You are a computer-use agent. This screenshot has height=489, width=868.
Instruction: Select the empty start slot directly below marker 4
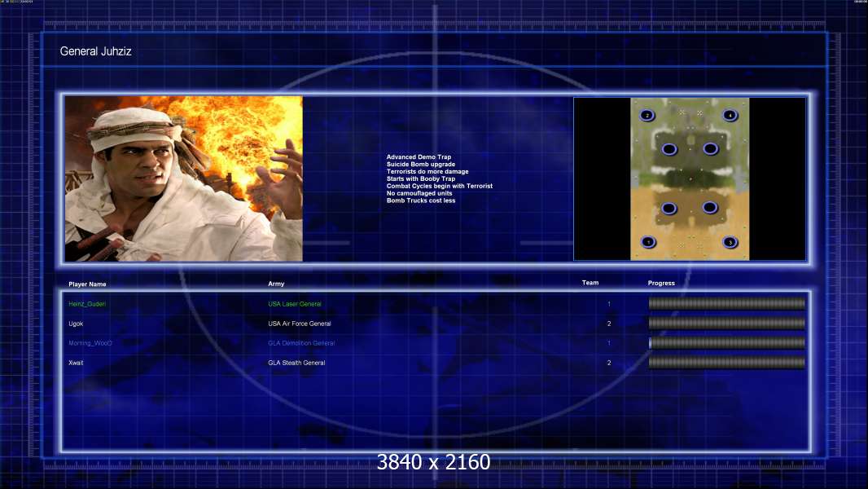(x=710, y=148)
